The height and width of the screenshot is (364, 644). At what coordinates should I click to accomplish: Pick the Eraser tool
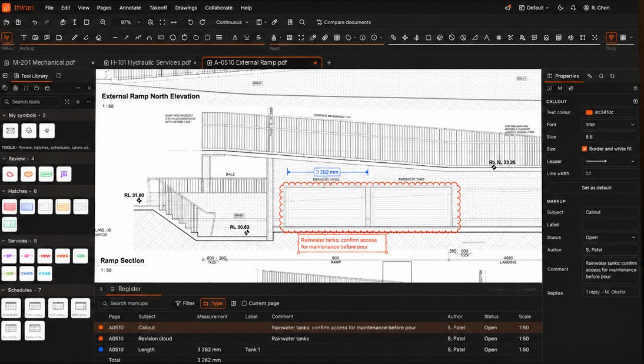pos(98,38)
